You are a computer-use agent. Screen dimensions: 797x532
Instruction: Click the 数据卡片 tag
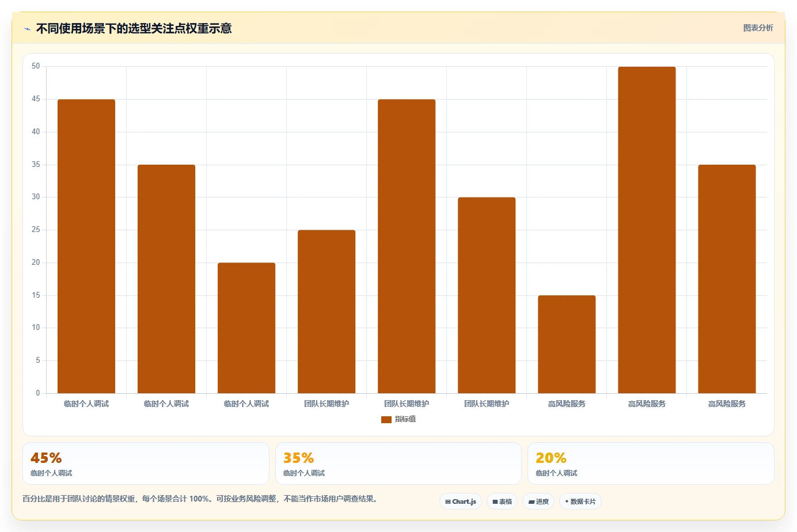pyautogui.click(x=580, y=501)
